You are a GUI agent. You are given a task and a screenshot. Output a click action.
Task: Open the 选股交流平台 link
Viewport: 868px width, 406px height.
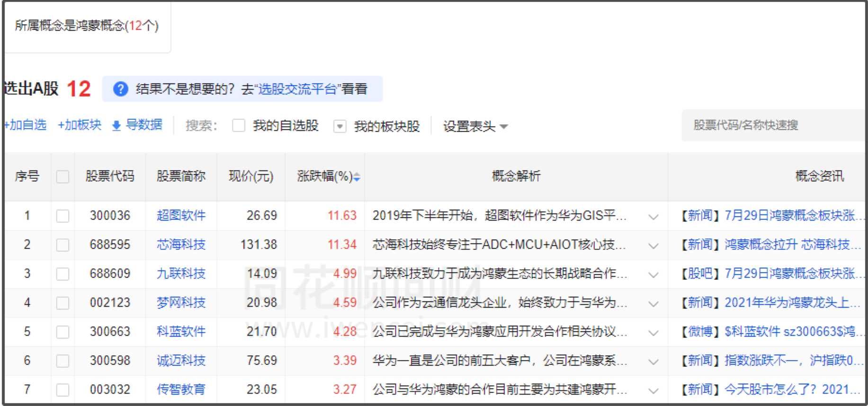[297, 89]
